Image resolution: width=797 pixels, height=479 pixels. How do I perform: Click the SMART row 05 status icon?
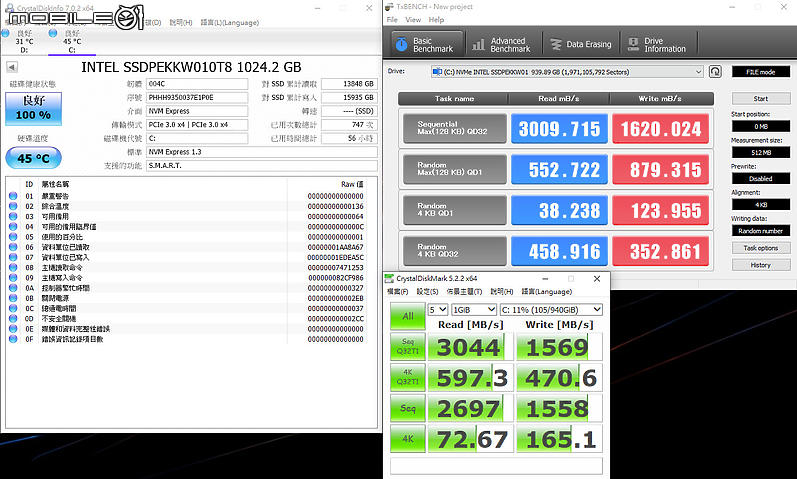coord(13,236)
